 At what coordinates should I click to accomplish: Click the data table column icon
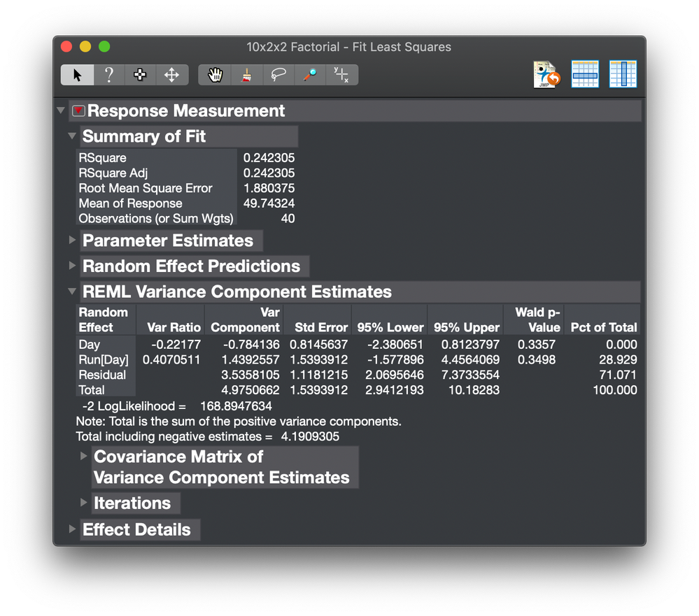coord(623,75)
